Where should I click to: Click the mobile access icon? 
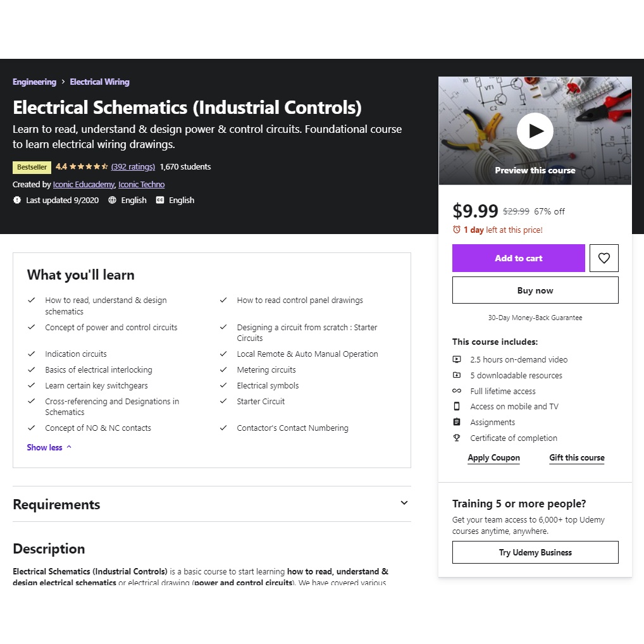(x=457, y=406)
